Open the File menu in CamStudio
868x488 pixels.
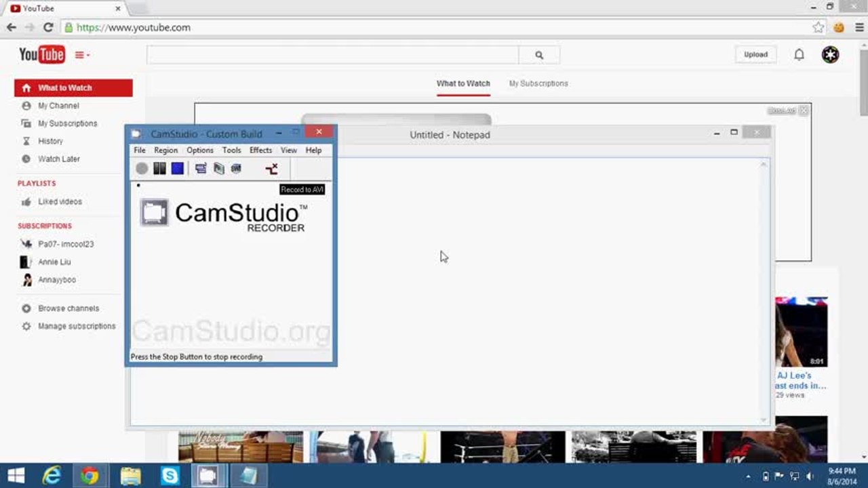click(140, 150)
